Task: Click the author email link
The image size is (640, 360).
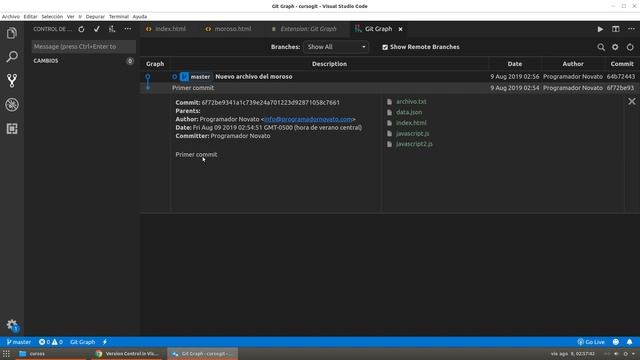Action: 308,119
